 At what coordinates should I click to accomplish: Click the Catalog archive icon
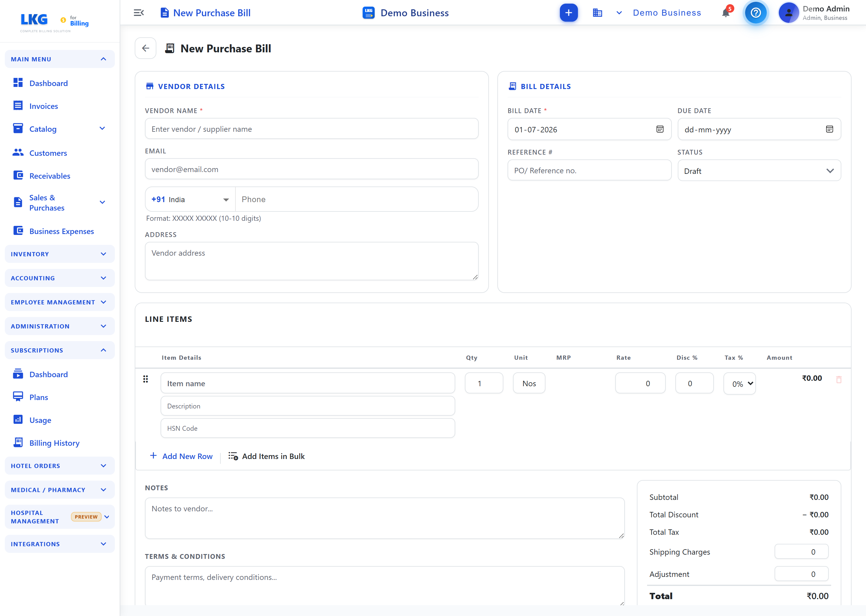[x=18, y=128]
